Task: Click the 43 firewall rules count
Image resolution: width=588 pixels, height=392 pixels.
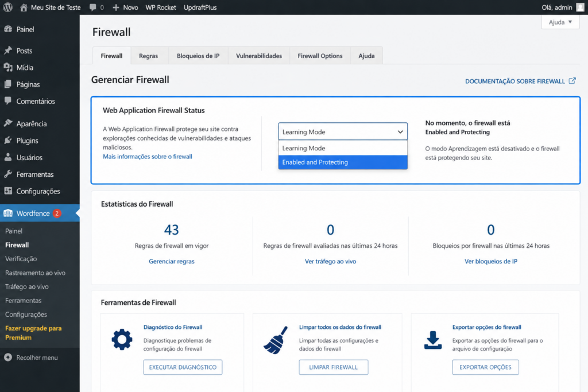Action: click(171, 230)
